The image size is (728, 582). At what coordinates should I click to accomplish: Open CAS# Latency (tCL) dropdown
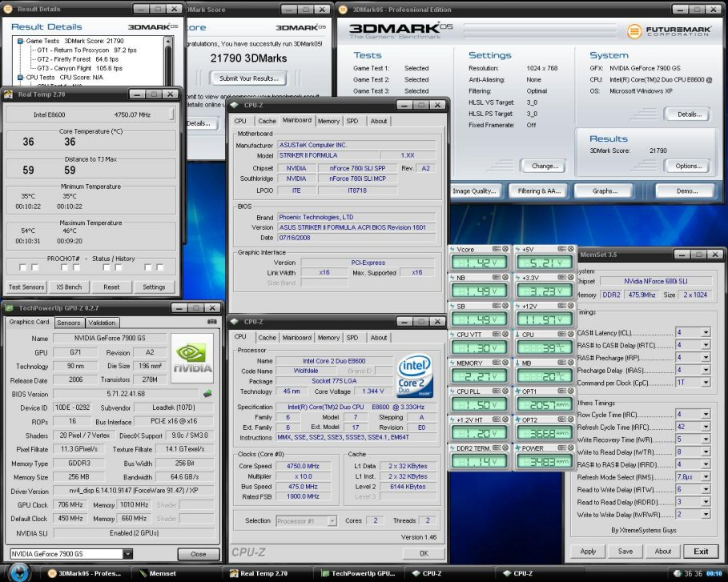click(706, 333)
